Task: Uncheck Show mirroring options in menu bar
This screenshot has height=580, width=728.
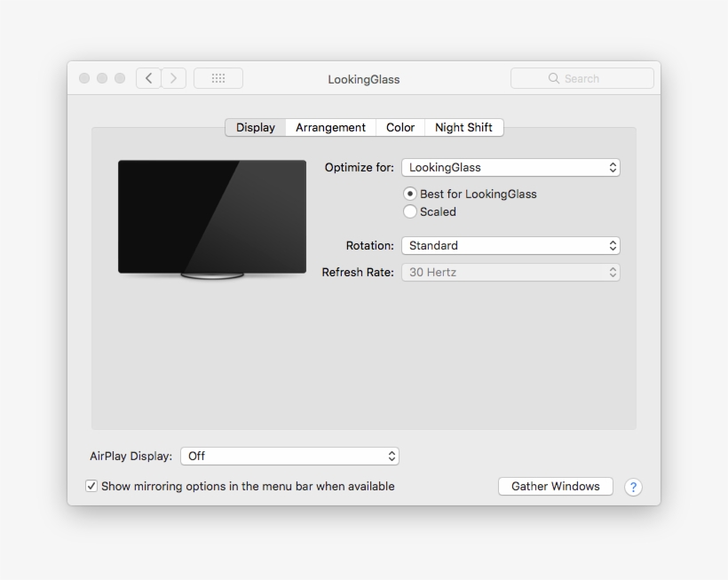Action: (x=91, y=486)
